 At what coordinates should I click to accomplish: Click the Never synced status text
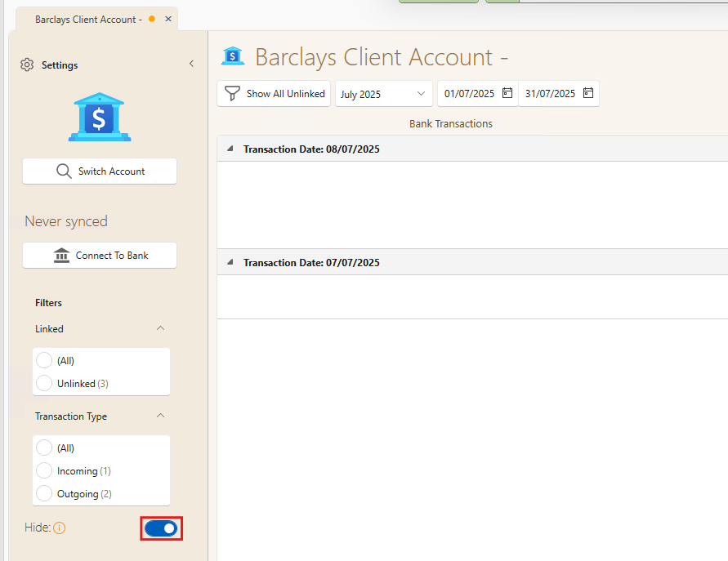[x=66, y=221]
